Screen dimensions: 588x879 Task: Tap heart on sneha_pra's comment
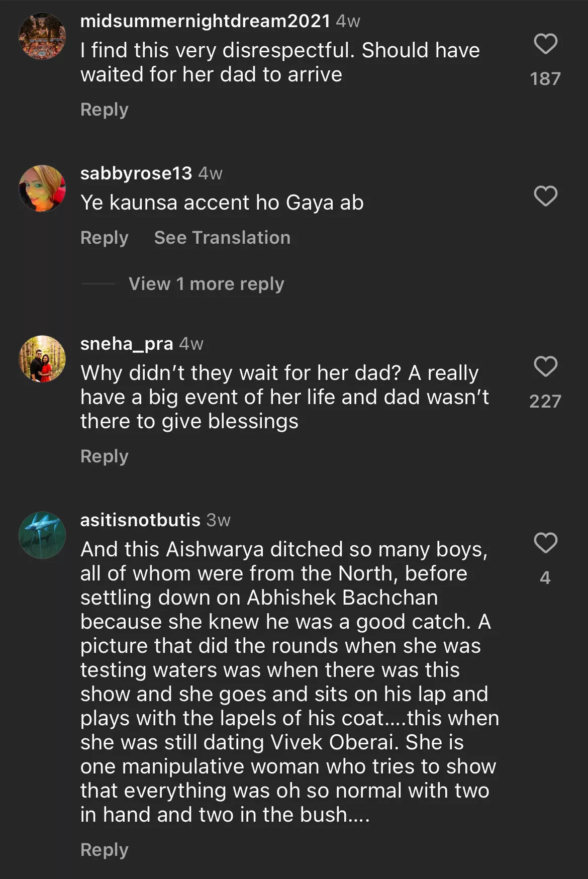(x=545, y=366)
